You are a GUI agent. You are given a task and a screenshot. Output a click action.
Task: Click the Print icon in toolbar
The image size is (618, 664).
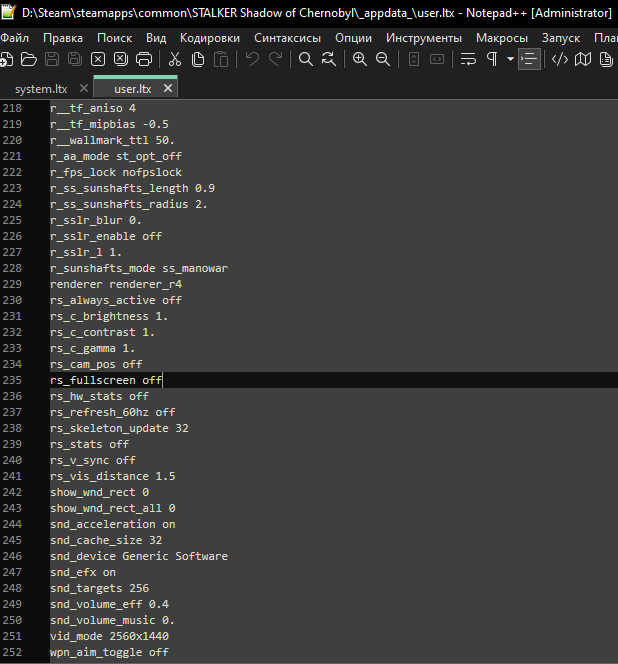pos(144,59)
